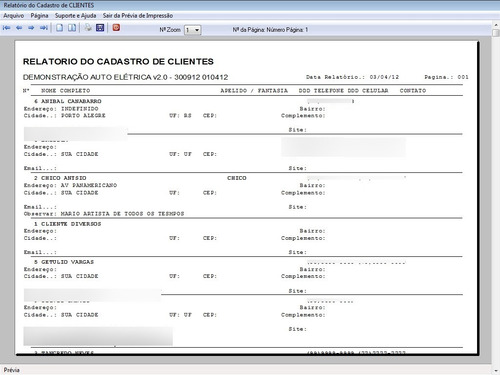500x375 pixels.
Task: Click the CONTATO column header
Action: 413,91
